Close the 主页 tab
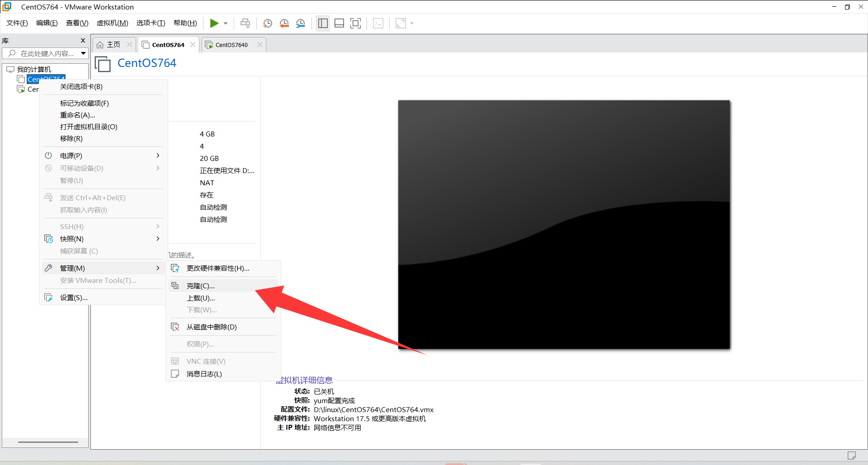Screen dimensions: 868x465 tap(129, 44)
